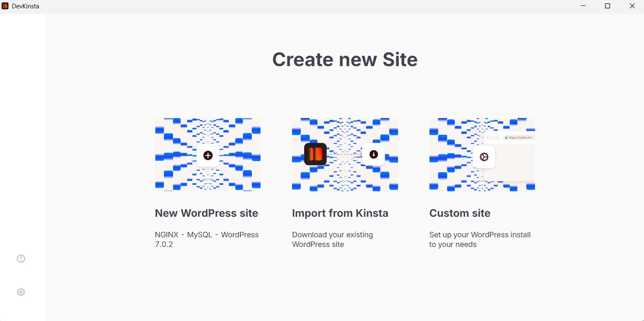Click the NGINX - MySQL - WordPress 7.0.2 text
644x321 pixels.
(x=207, y=239)
